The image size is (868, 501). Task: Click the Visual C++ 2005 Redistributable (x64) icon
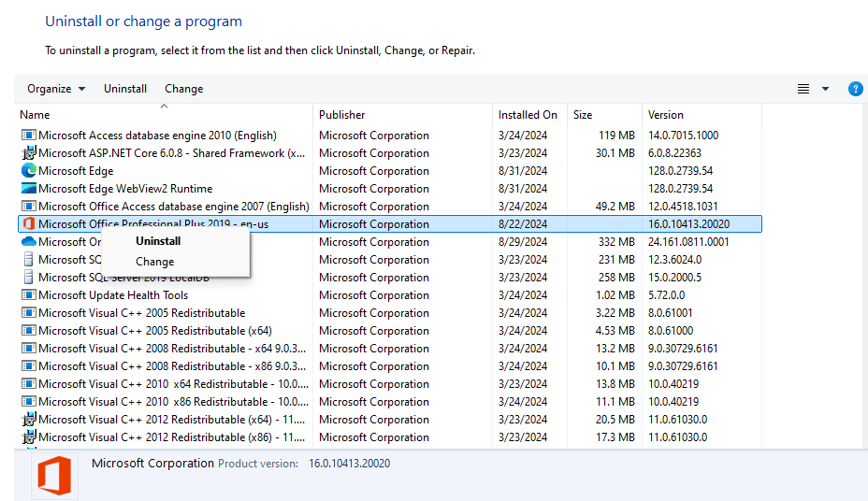pos(29,330)
